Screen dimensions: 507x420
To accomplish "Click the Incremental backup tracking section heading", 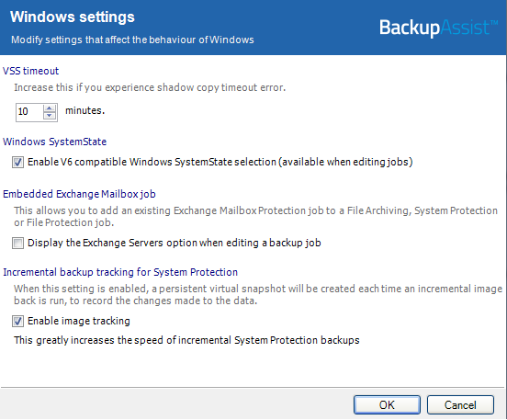I will tap(120, 272).
